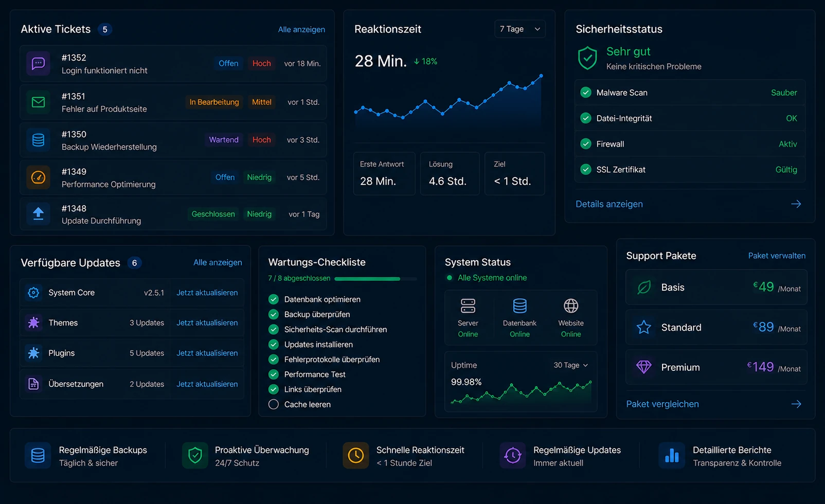
Task: Select the Standard support package row
Action: tap(716, 327)
